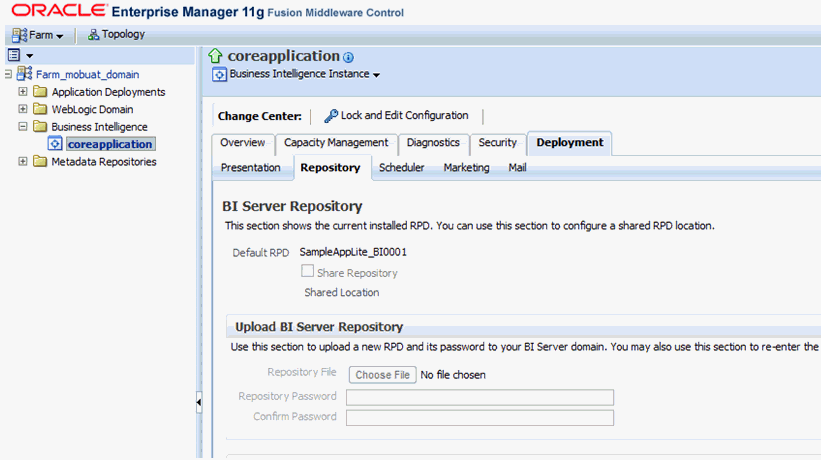
Task: Open the Marketing subtab
Action: (x=467, y=168)
